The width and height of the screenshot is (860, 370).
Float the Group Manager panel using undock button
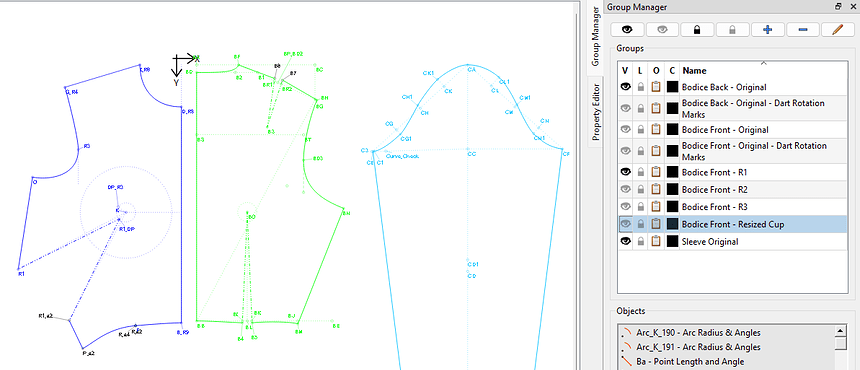point(838,7)
